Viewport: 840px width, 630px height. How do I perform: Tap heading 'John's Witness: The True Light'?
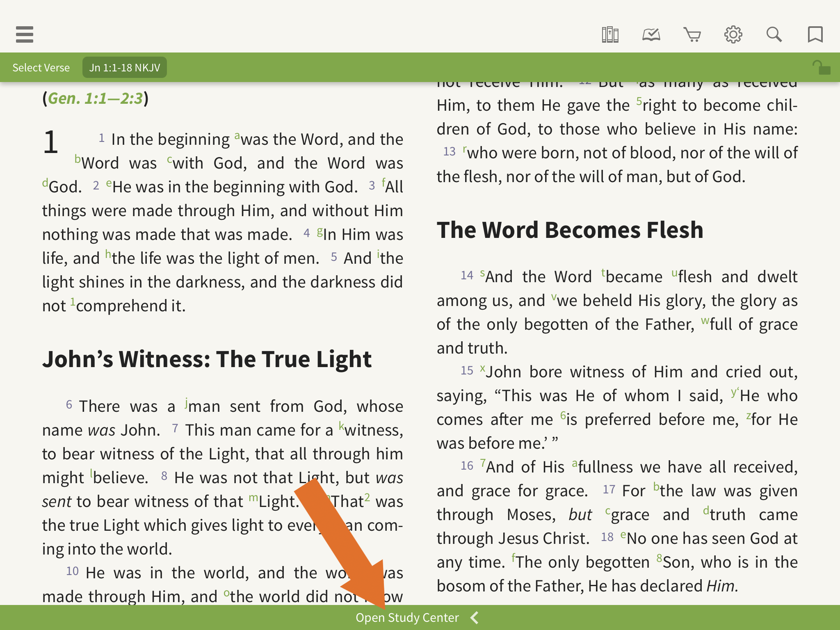click(x=207, y=359)
